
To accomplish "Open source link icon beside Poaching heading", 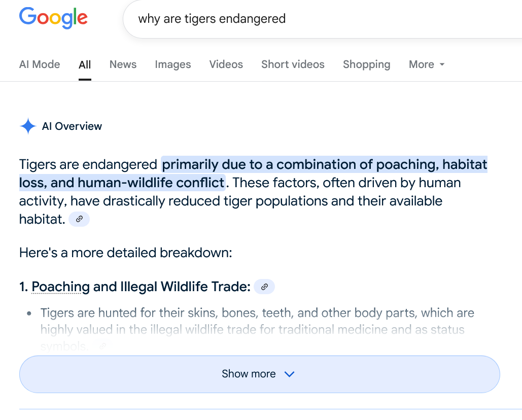I will click(264, 287).
